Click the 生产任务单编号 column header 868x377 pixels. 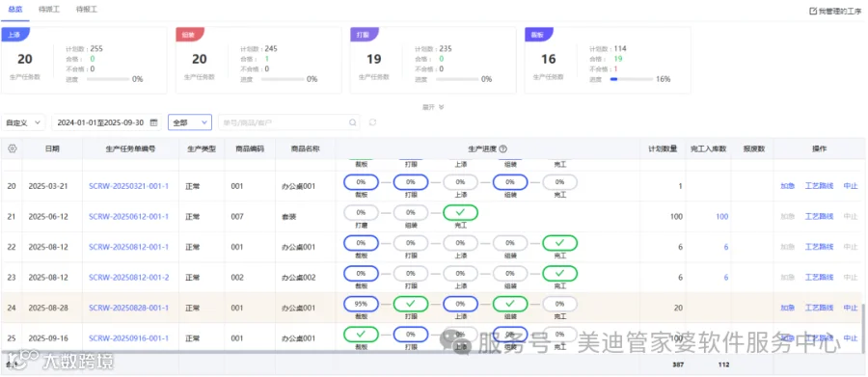point(130,148)
